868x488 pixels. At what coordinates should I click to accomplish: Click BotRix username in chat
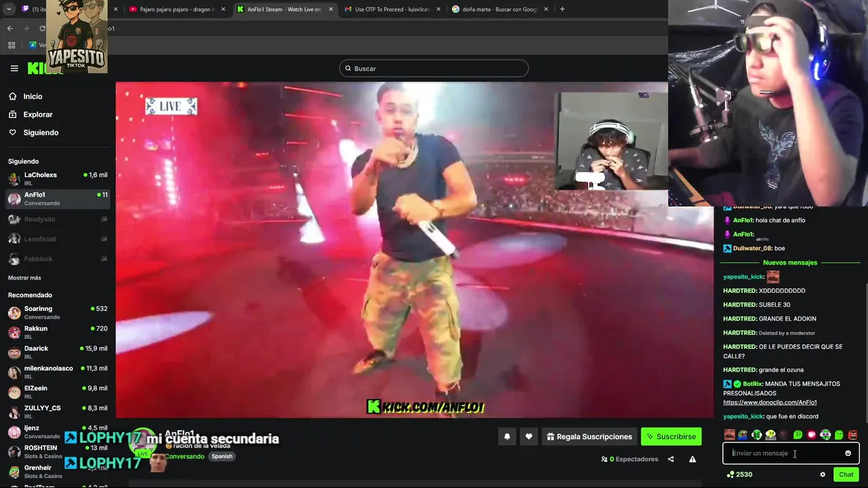[x=752, y=384]
